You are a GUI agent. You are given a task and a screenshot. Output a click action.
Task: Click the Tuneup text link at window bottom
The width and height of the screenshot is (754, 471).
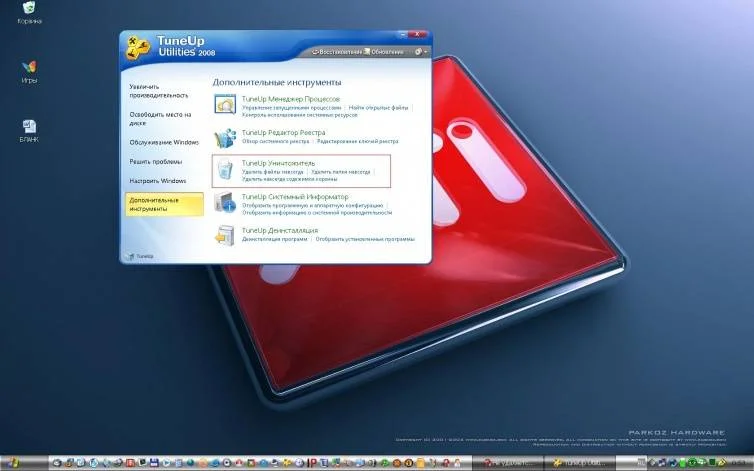[145, 256]
